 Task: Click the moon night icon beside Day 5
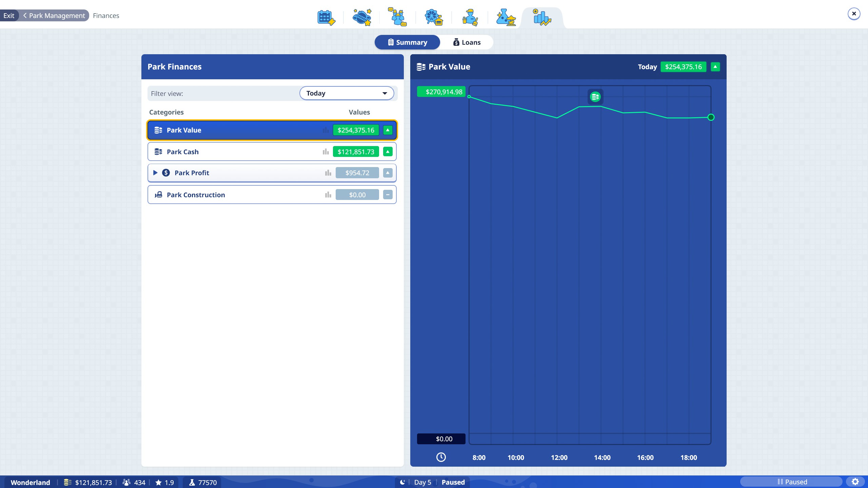[402, 482]
